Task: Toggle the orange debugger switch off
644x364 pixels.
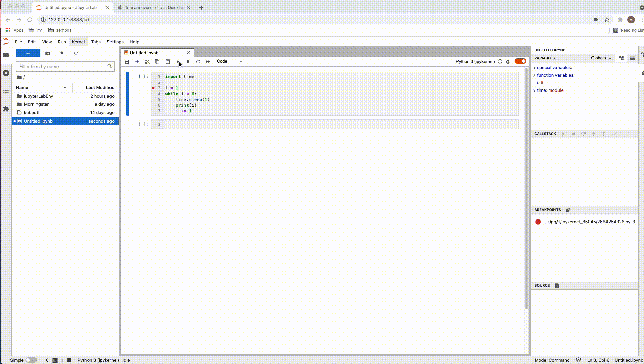Action: click(520, 61)
